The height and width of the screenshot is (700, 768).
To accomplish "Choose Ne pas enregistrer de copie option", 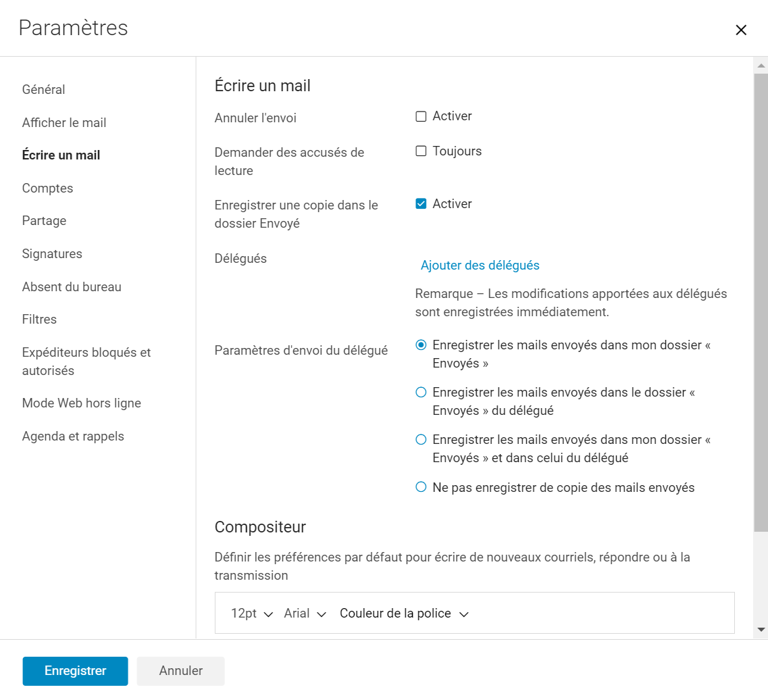I will [421, 487].
